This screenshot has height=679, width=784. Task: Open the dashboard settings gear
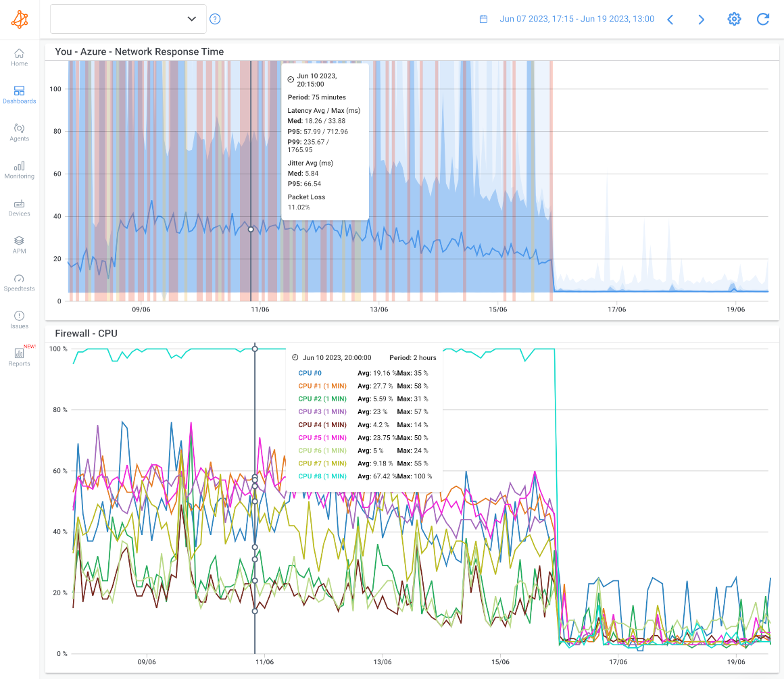(x=734, y=19)
